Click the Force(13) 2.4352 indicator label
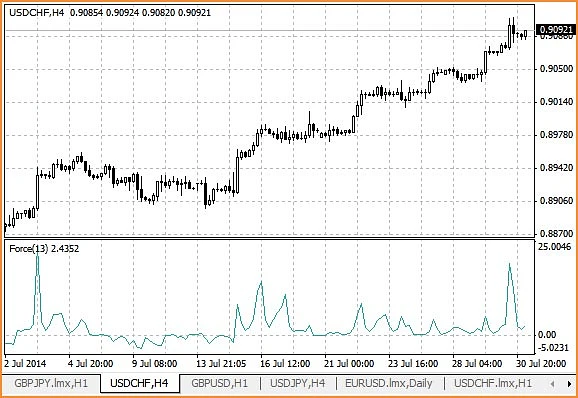Viewport: 578px width, 398px height. pyautogui.click(x=44, y=249)
